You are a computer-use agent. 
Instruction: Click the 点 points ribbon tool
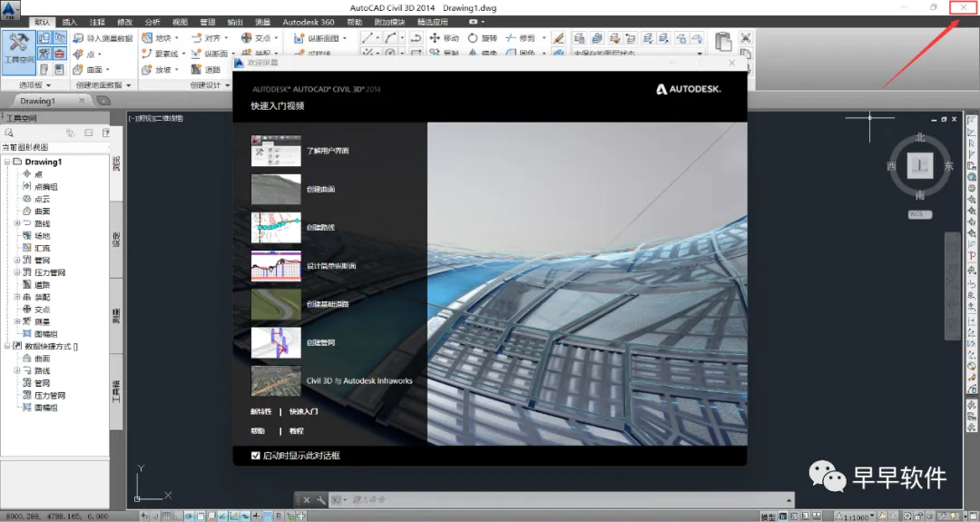click(86, 54)
